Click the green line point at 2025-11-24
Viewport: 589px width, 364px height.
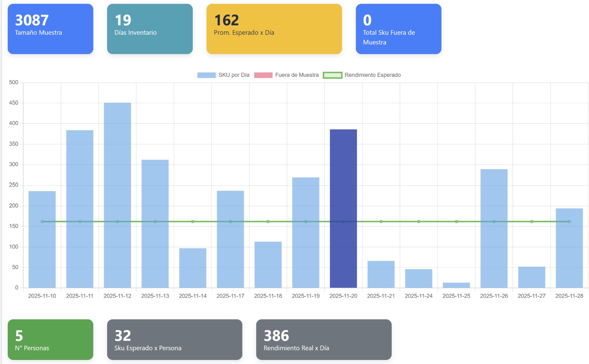pos(419,222)
